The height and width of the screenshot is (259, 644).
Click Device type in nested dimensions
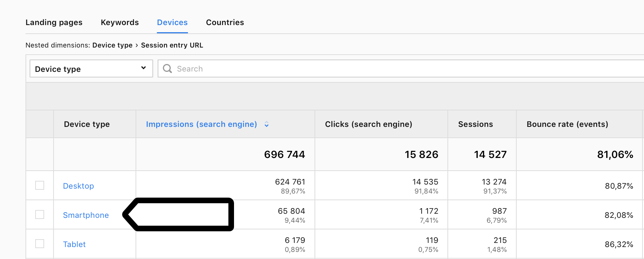coord(112,45)
